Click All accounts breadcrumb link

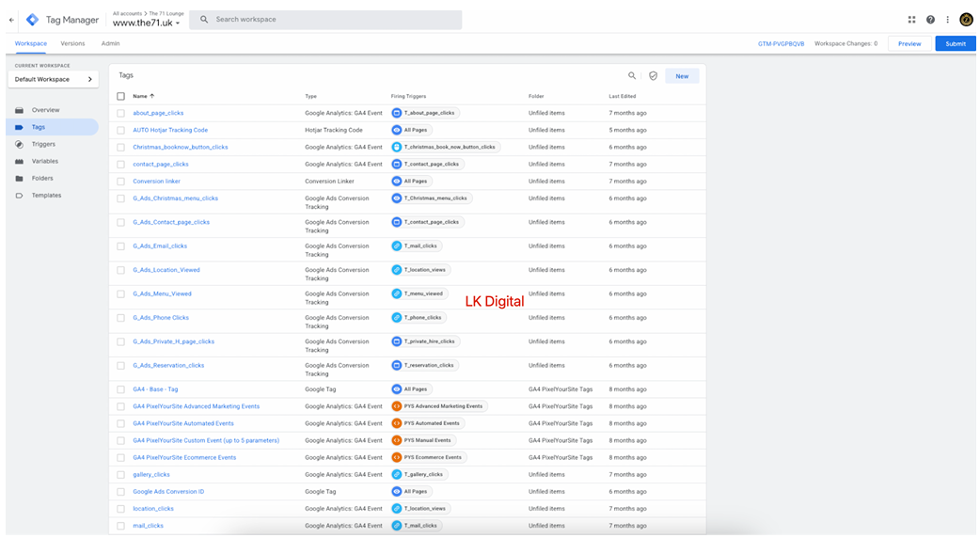coord(128,13)
